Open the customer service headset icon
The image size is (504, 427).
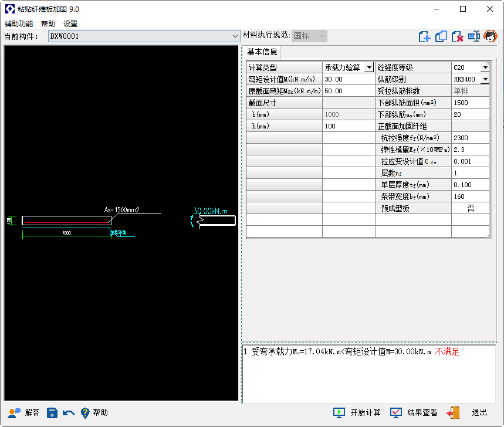click(x=491, y=36)
